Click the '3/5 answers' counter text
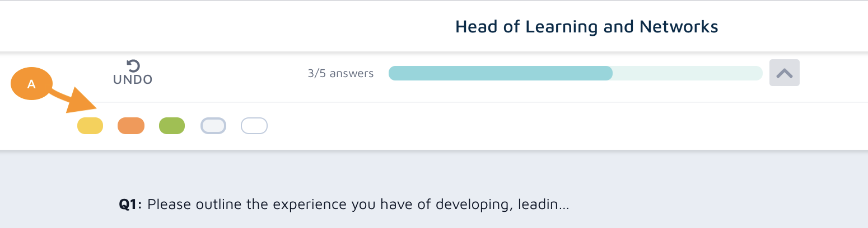The image size is (868, 228). pyautogui.click(x=340, y=73)
